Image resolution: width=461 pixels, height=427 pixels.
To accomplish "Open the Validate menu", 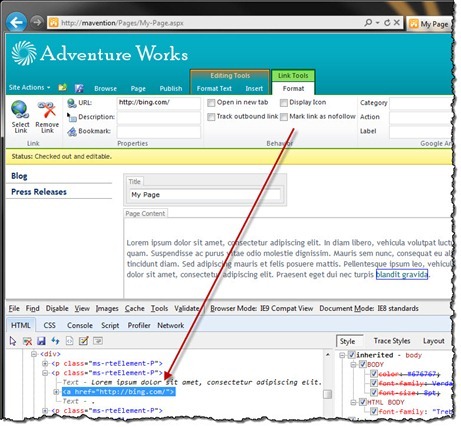I will (x=187, y=308).
